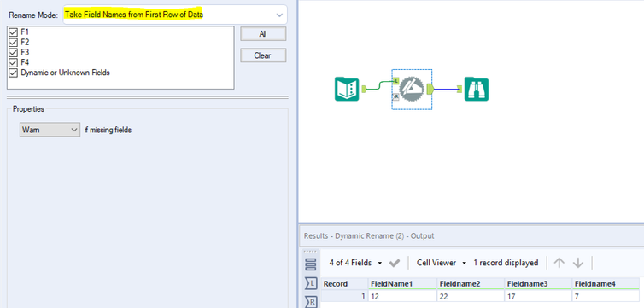Click the Rename Mode label
The width and height of the screenshot is (644, 308).
[33, 15]
